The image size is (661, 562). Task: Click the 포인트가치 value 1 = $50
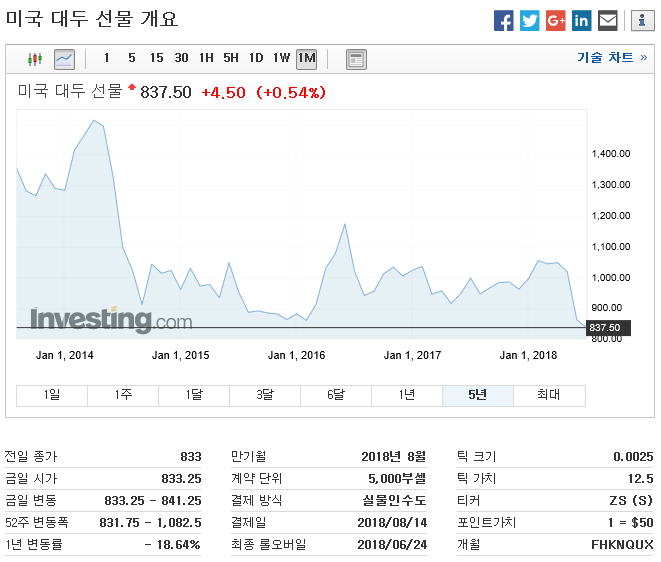(x=631, y=522)
